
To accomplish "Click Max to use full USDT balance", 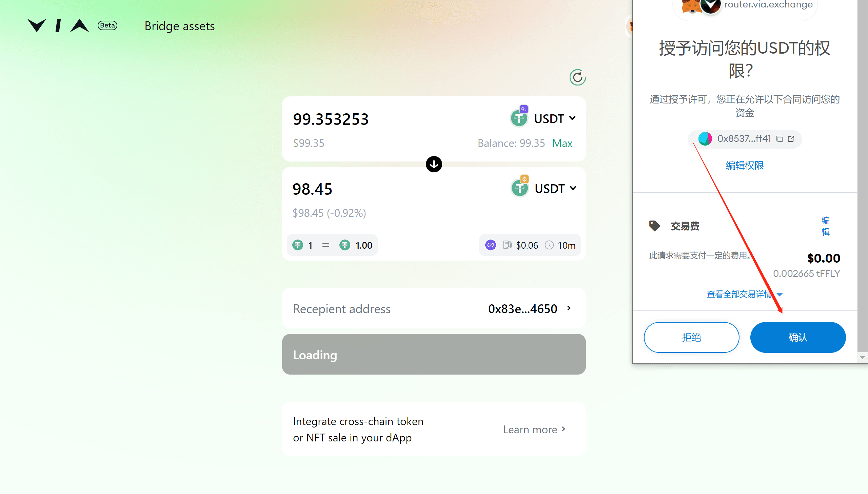I will 561,142.
